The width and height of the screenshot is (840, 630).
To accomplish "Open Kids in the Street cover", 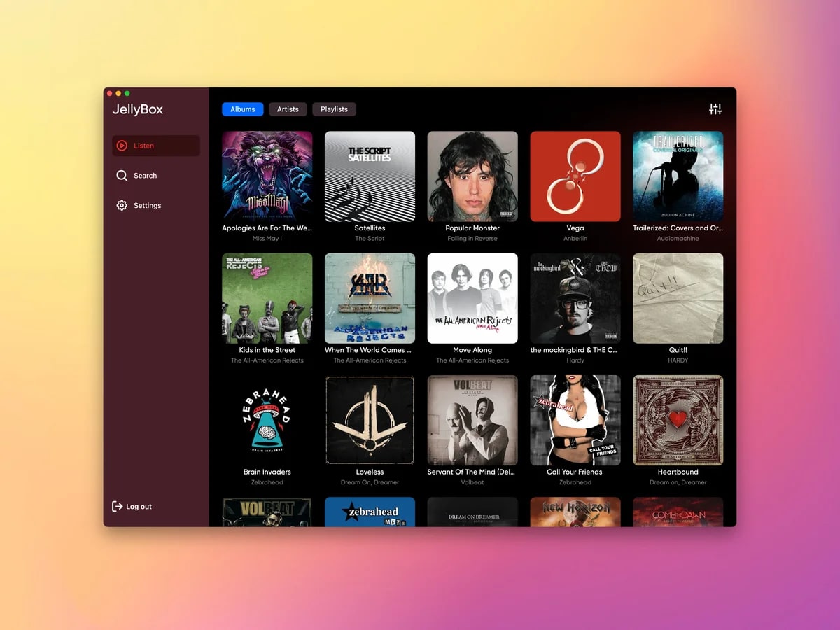I will pos(267,298).
